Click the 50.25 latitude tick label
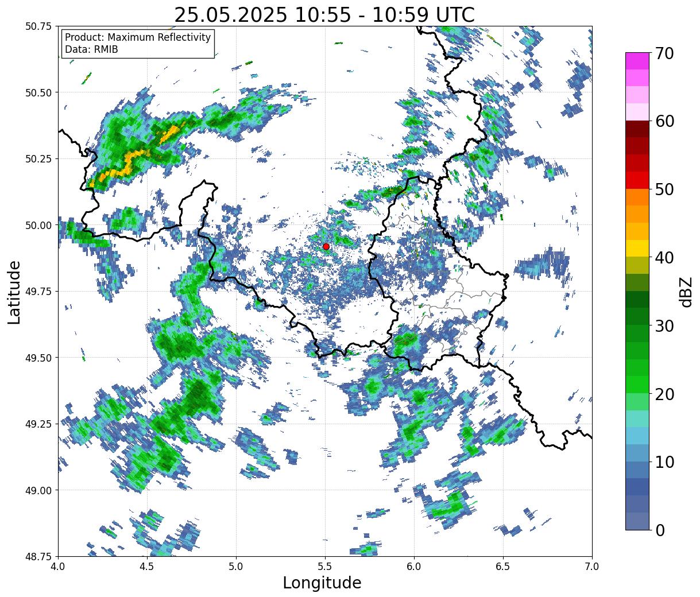This screenshot has width=700, height=597. click(38, 159)
